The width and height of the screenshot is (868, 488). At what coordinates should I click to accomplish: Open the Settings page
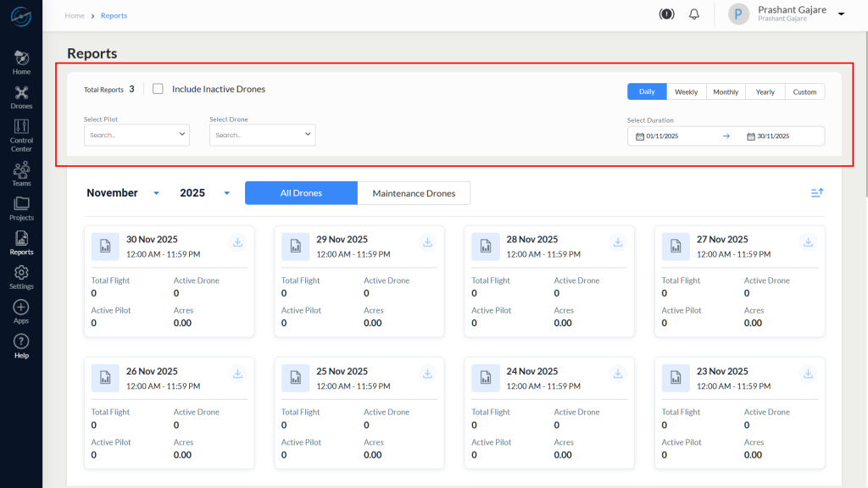click(x=20, y=275)
